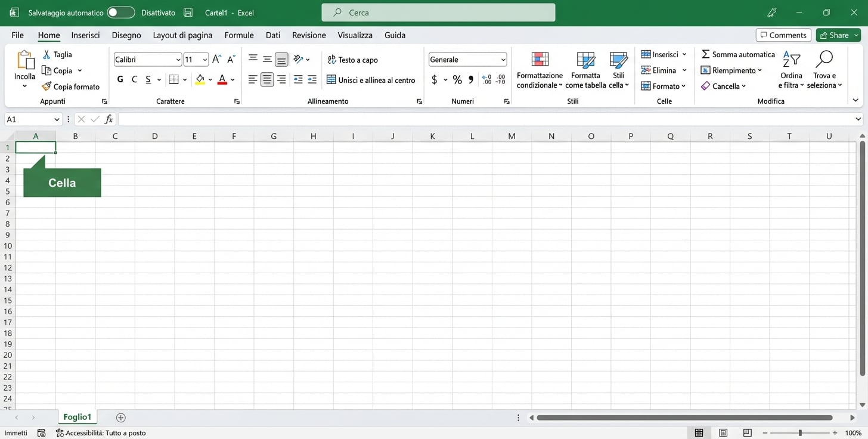Switch to the Dati tab
This screenshot has width=868, height=439.
[273, 35]
